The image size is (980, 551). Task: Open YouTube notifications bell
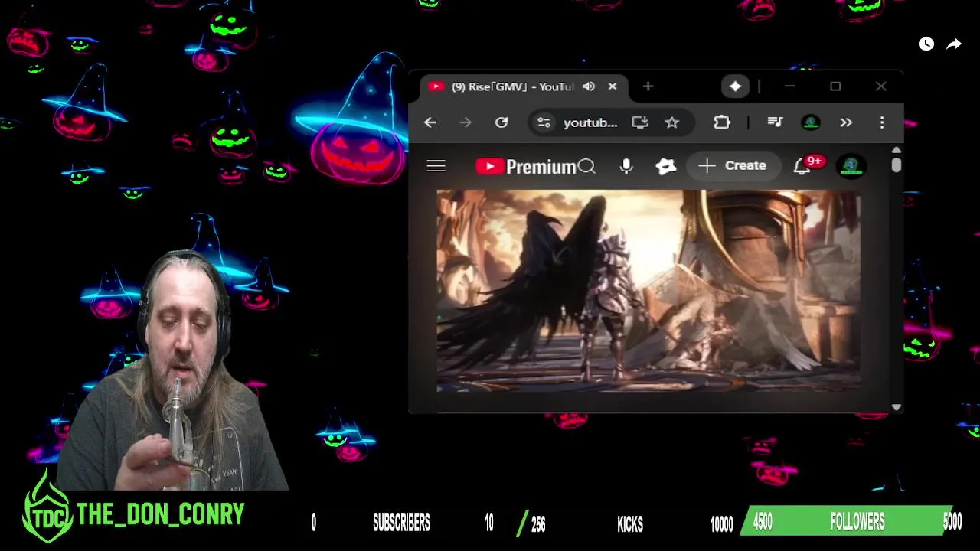click(x=802, y=166)
